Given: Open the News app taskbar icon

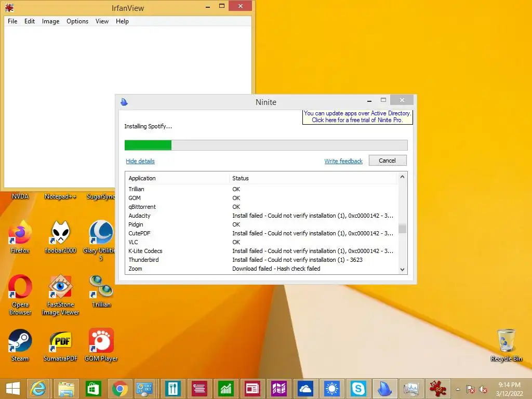Looking at the screenshot, I should [252, 389].
